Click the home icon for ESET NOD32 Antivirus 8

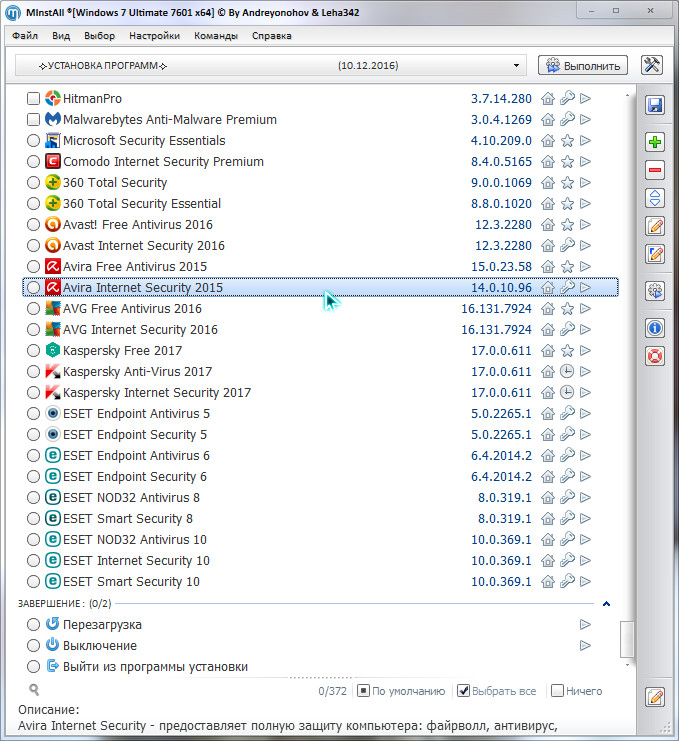tap(548, 497)
